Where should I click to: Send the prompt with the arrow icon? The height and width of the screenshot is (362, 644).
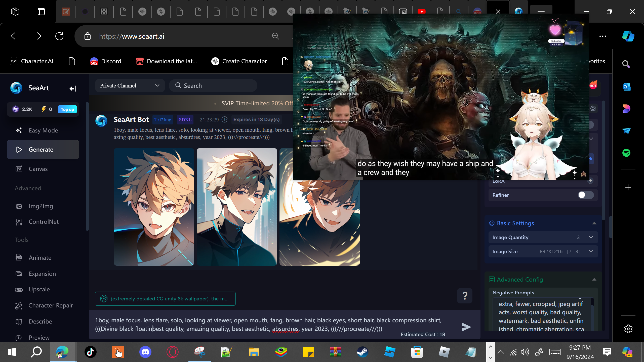pyautogui.click(x=466, y=327)
